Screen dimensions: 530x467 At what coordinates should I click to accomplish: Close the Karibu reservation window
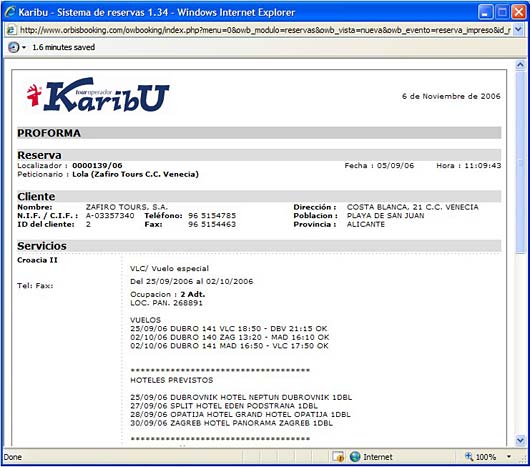(x=519, y=13)
